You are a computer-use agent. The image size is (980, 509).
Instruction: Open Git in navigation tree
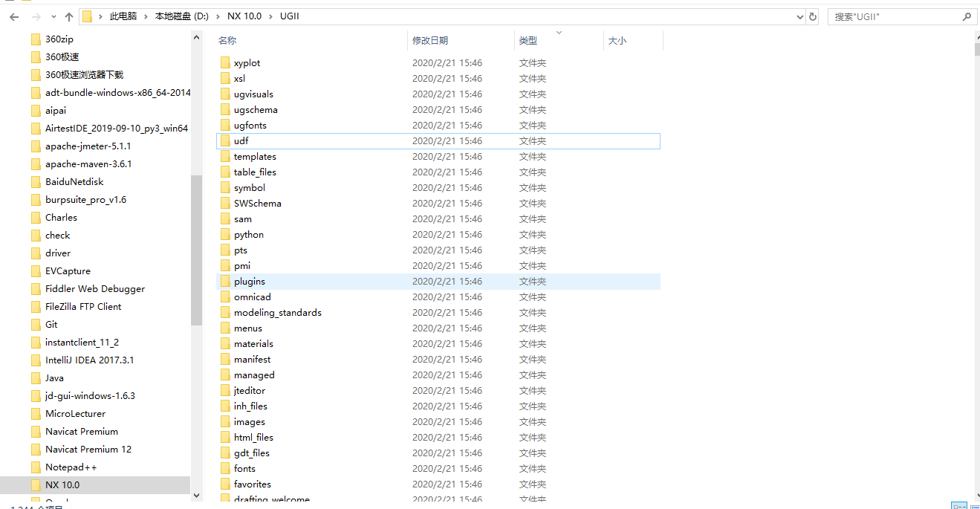[51, 324]
